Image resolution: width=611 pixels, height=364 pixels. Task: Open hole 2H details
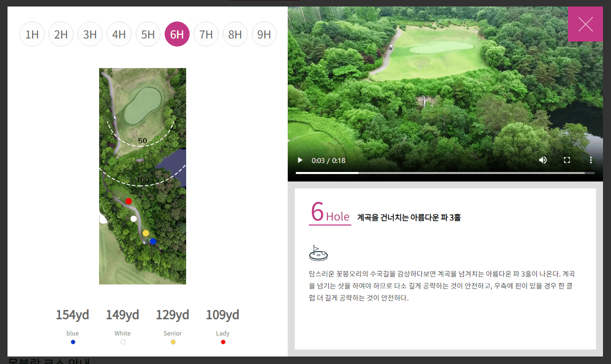(x=61, y=34)
